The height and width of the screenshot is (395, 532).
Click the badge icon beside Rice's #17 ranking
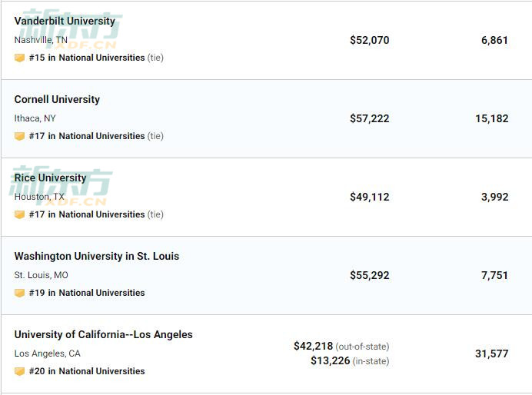[19, 214]
